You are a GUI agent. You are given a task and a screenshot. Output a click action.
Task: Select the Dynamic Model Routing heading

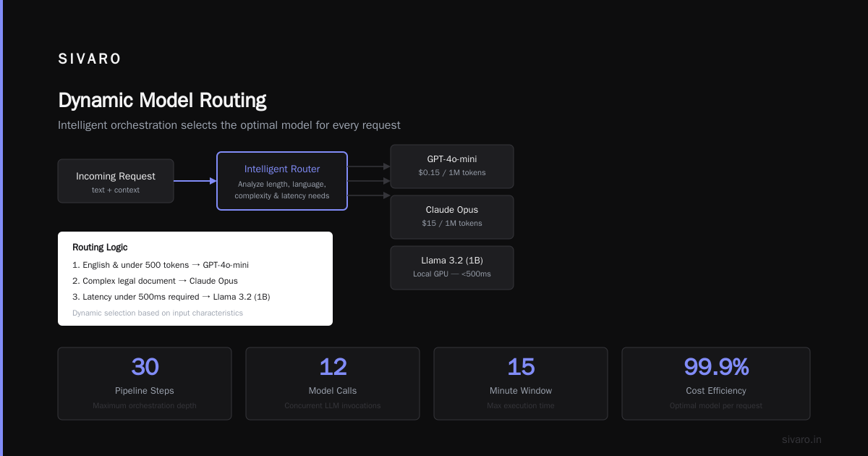click(162, 100)
